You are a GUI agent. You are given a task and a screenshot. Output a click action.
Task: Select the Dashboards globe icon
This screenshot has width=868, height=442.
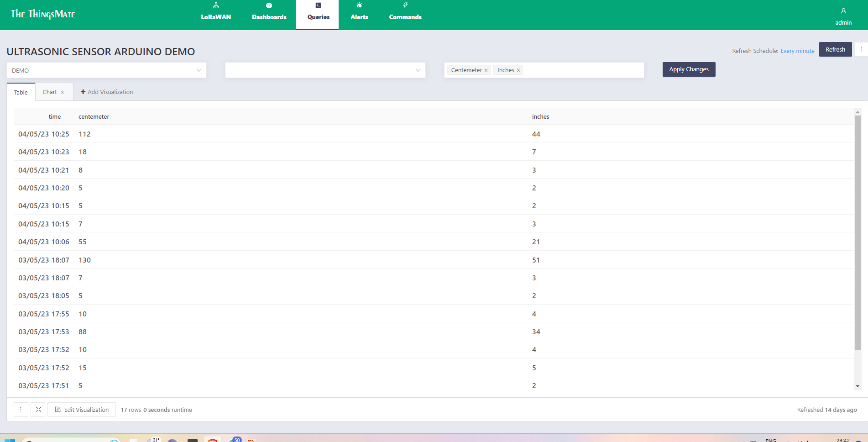(x=268, y=5)
